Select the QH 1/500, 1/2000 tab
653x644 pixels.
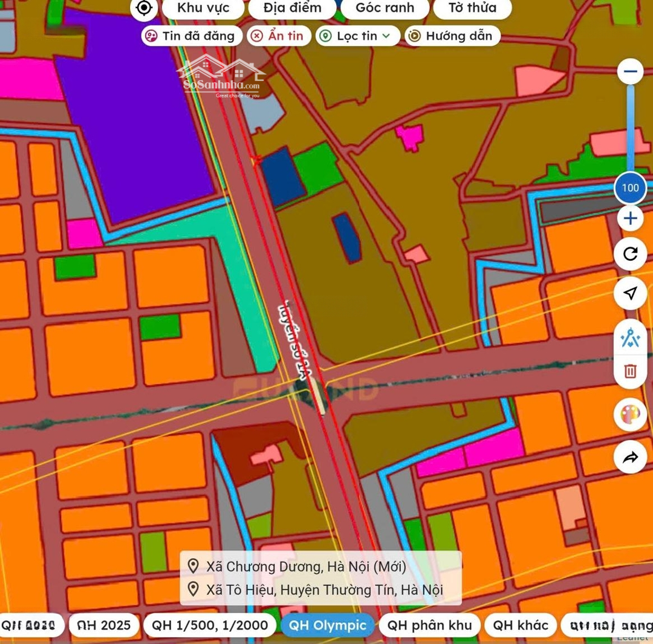[x=210, y=625]
